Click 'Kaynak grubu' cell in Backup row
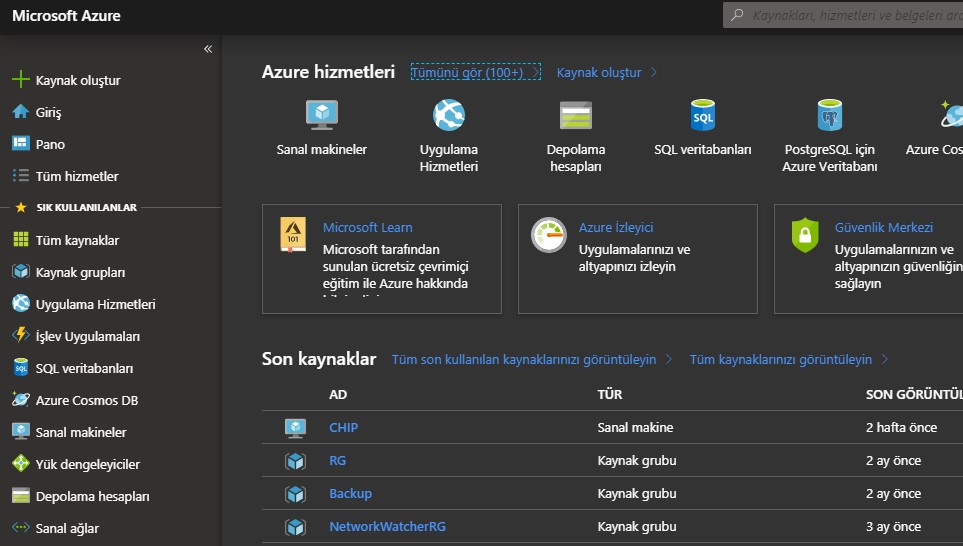This screenshot has width=963, height=546. [637, 494]
